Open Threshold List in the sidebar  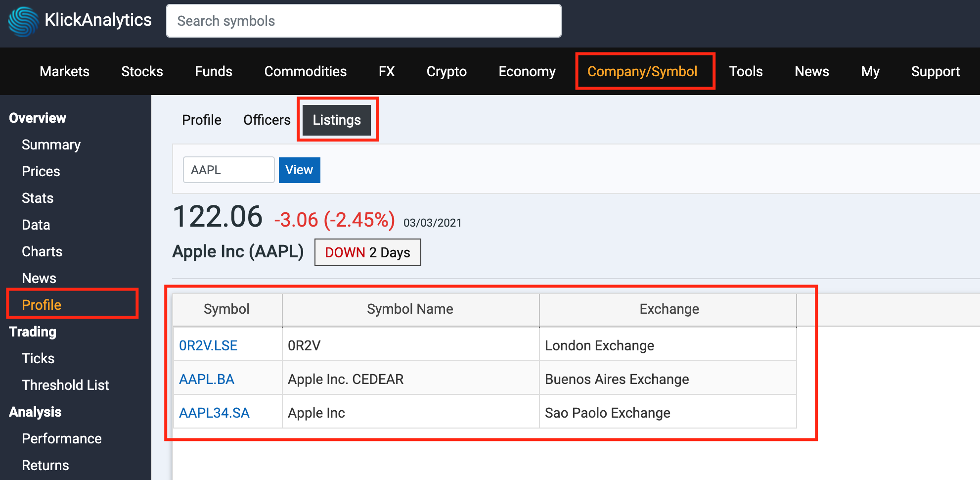[65, 385]
